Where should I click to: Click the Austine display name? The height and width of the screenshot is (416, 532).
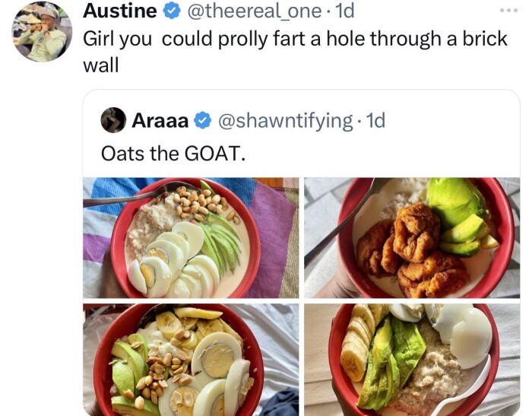click(x=120, y=11)
